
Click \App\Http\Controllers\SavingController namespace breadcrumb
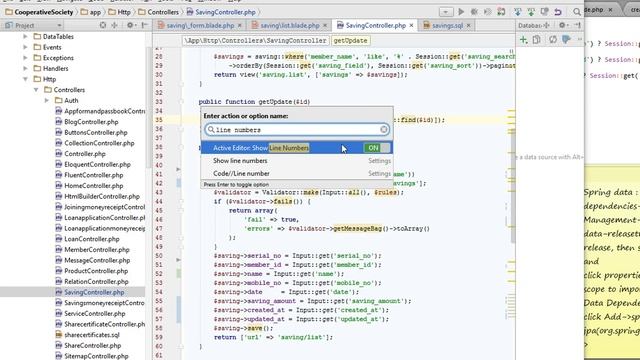[255, 40]
